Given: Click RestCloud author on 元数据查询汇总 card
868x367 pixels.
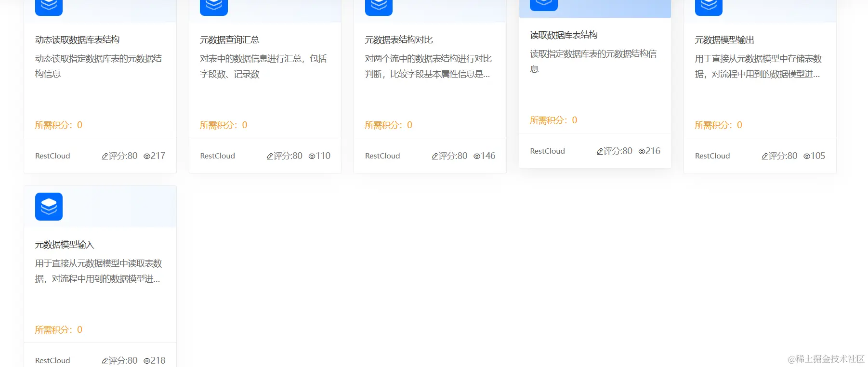Looking at the screenshot, I should pyautogui.click(x=218, y=156).
